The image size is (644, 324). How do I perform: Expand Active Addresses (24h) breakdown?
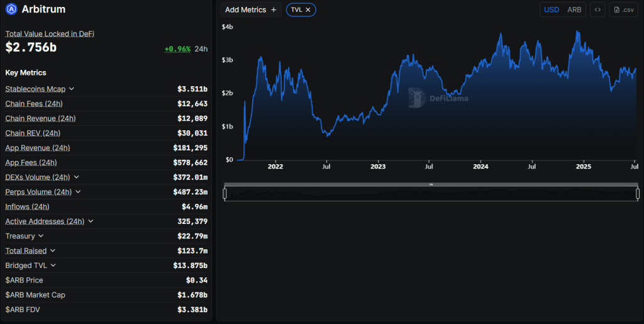[91, 221]
